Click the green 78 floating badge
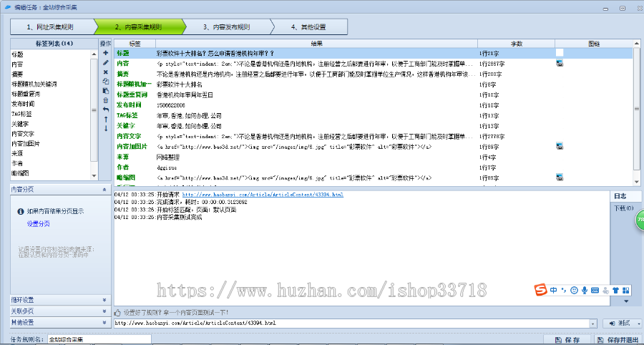 tap(640, 220)
